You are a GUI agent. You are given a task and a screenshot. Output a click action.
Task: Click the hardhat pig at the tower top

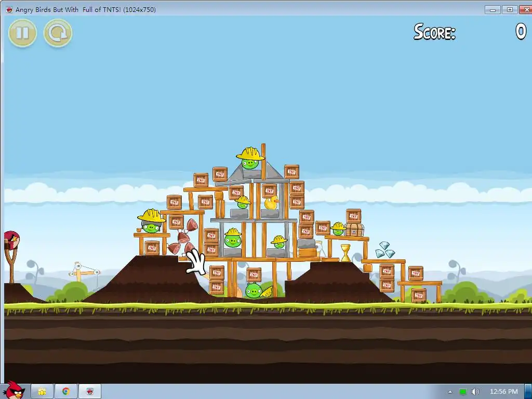pyautogui.click(x=250, y=158)
